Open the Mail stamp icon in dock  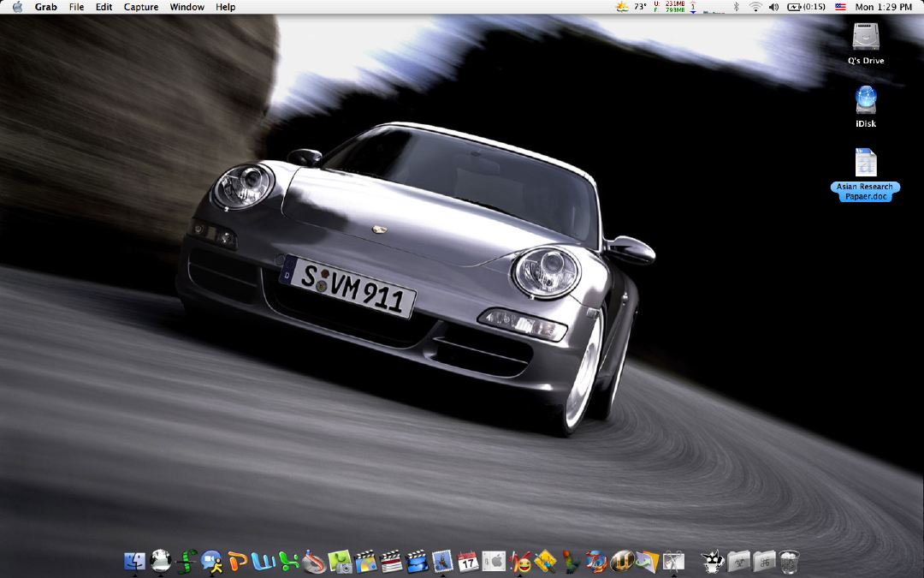click(442, 562)
